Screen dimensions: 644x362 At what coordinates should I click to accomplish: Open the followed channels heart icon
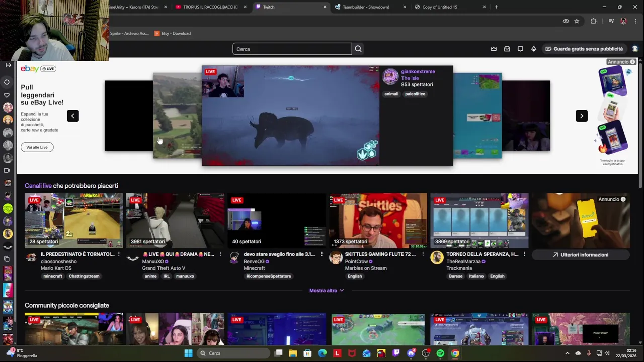7,95
